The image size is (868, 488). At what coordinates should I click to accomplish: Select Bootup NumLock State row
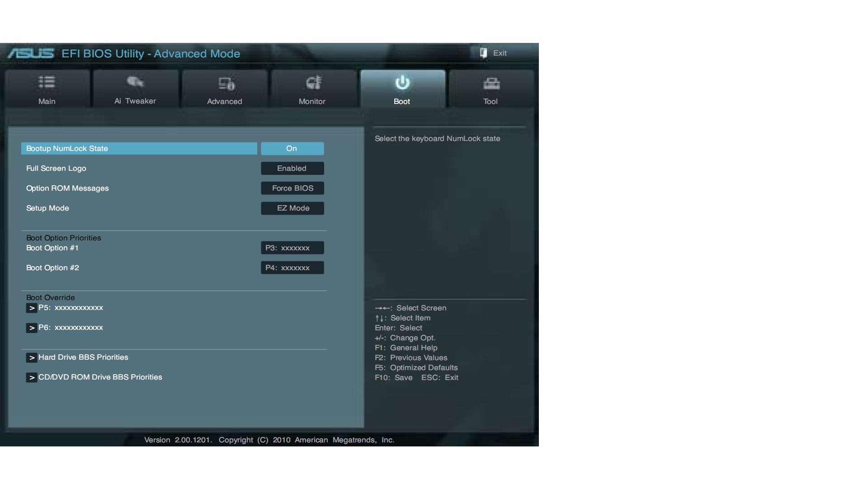(139, 149)
